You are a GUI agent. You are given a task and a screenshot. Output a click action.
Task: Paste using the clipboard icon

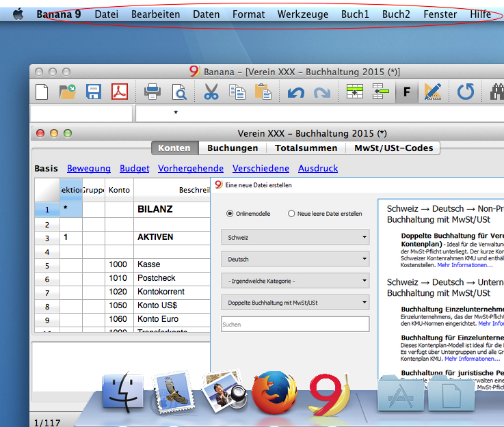[263, 92]
